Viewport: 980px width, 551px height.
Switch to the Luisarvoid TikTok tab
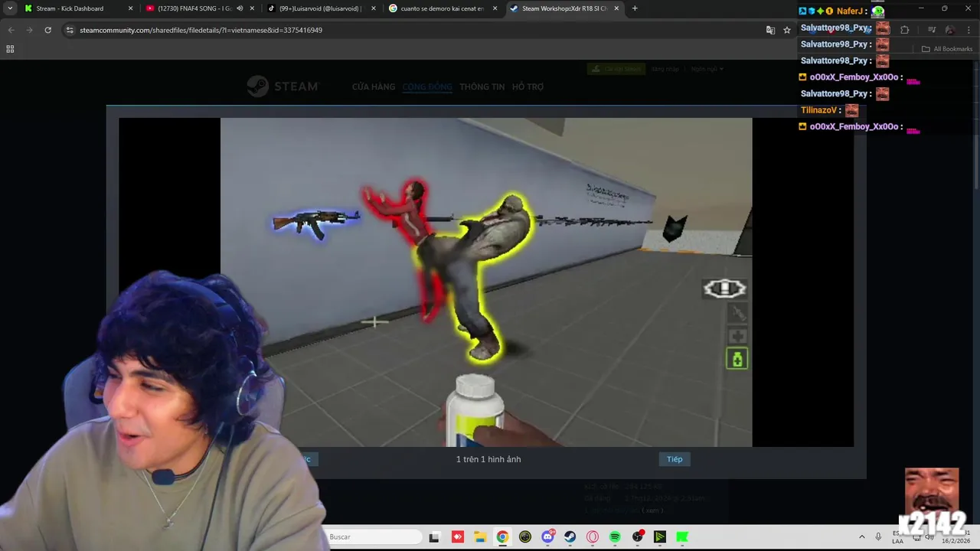point(321,8)
